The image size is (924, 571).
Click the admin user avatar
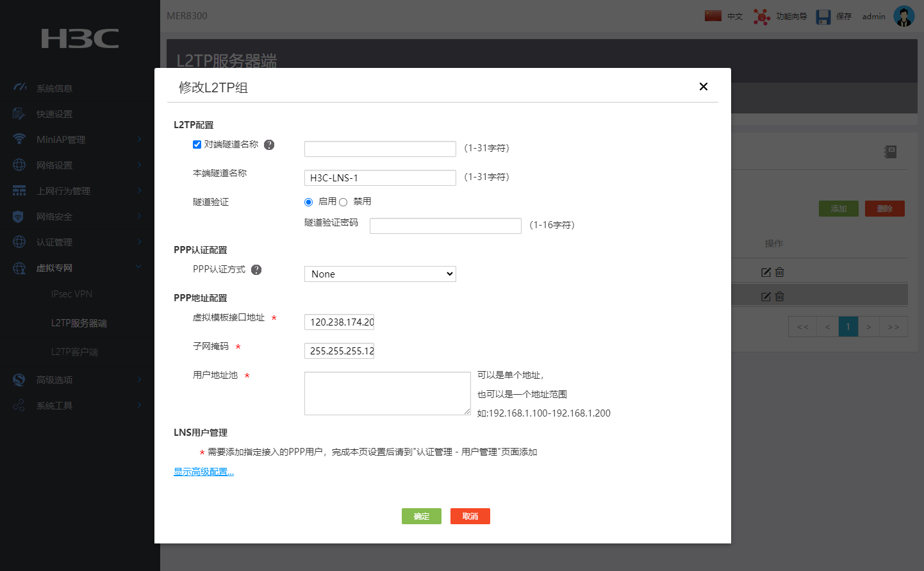click(903, 17)
